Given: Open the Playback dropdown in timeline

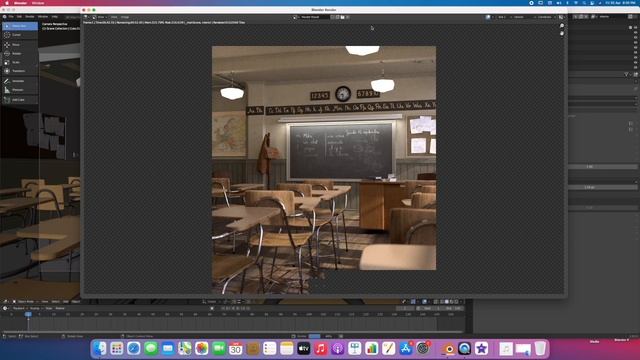Looking at the screenshot, I should (19, 309).
